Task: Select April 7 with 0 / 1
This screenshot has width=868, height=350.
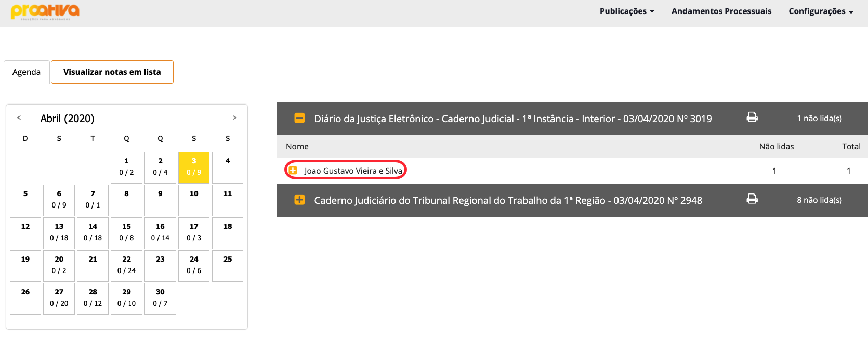Action: pos(93,200)
